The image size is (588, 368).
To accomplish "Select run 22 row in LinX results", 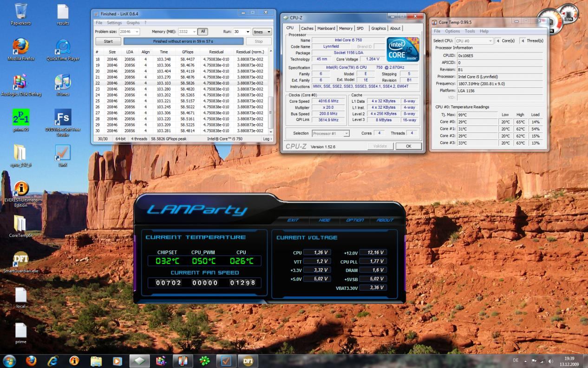I will pos(181,83).
